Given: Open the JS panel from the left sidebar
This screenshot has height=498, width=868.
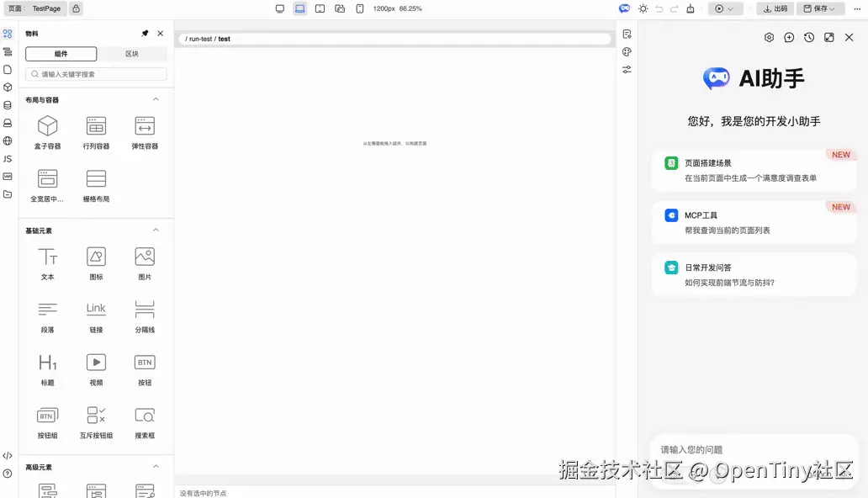Looking at the screenshot, I should pos(7,158).
